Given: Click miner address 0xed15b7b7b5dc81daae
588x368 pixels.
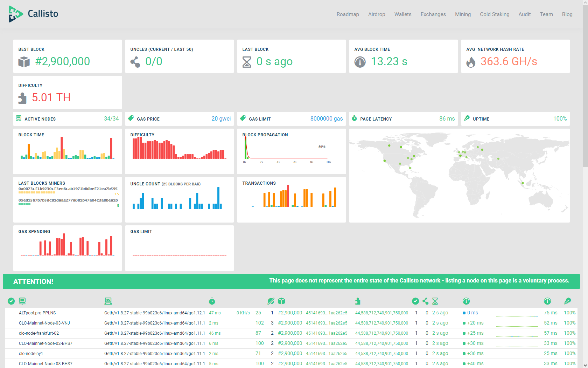Looking at the screenshot, I should (68, 200).
